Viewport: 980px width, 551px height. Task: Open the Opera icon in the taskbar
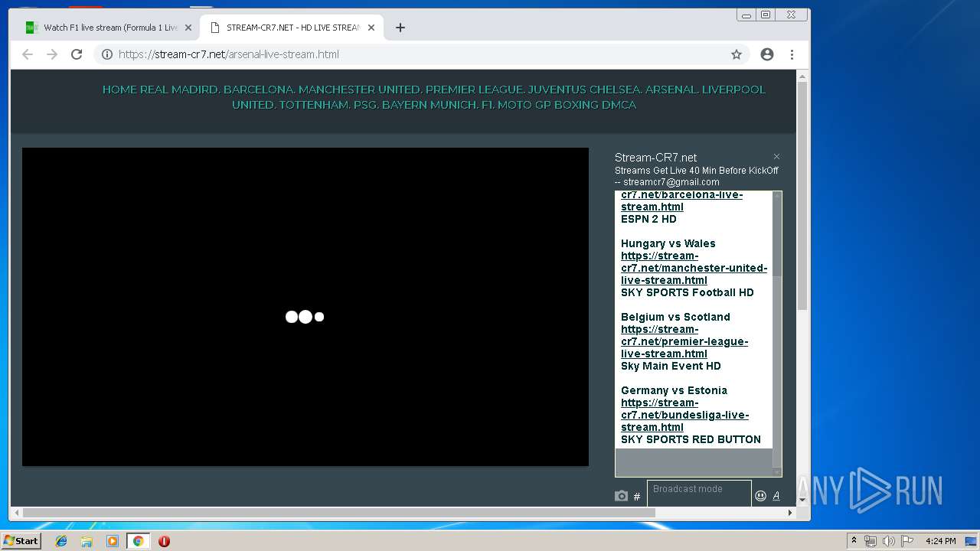[x=164, y=541]
